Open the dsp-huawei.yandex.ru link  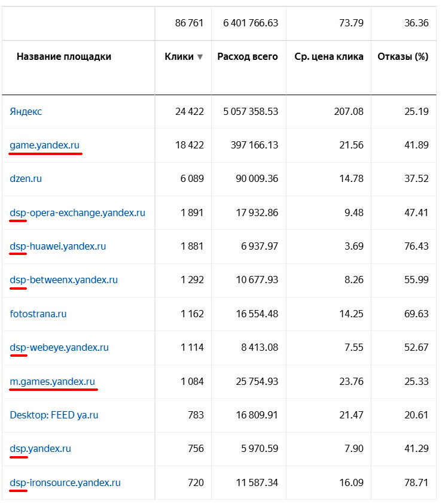(58, 246)
